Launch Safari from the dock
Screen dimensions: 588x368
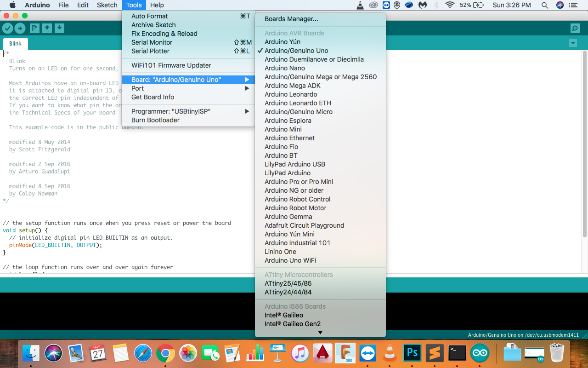(143, 353)
